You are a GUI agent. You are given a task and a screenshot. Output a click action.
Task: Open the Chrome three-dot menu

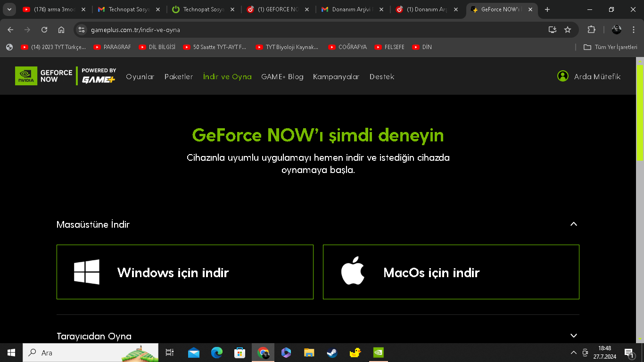click(x=634, y=30)
